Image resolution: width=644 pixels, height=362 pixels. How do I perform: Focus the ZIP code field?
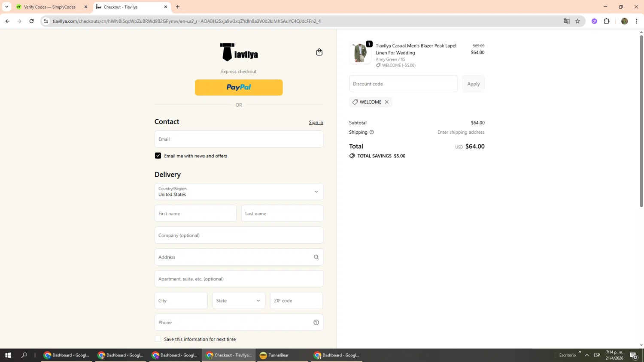(296, 301)
